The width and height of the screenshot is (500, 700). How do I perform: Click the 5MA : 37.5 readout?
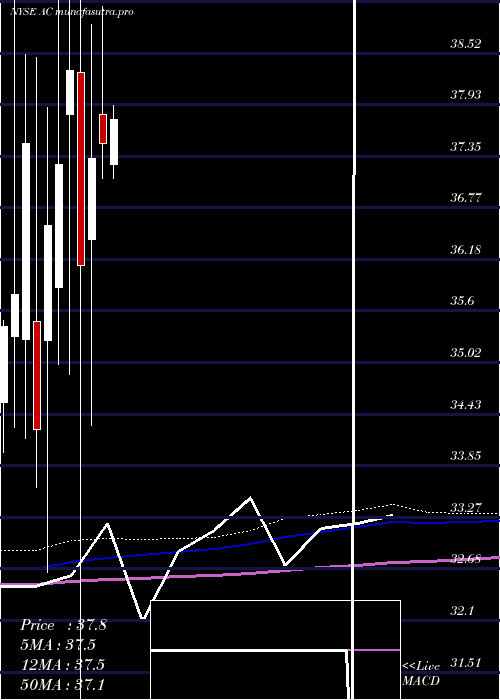click(58, 645)
